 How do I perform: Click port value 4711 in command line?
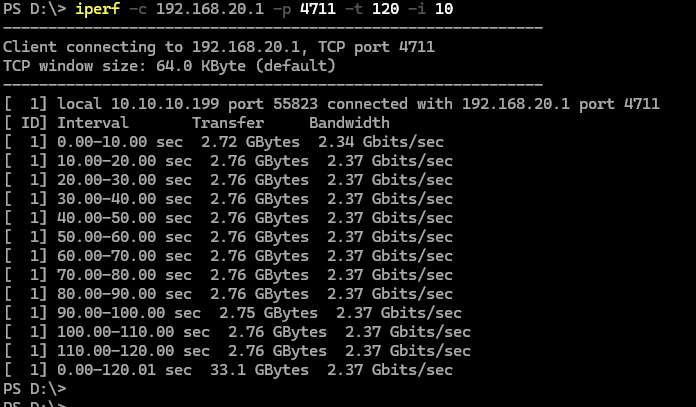point(317,9)
